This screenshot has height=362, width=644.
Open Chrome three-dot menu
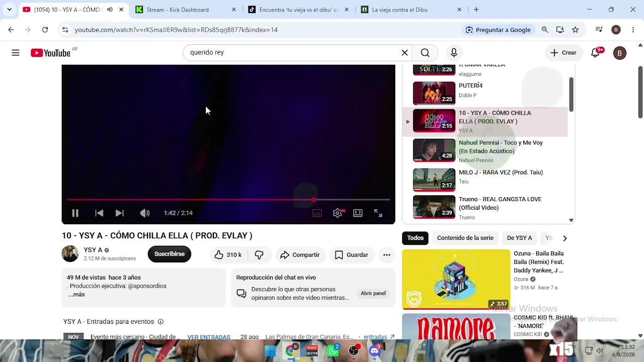pyautogui.click(x=633, y=30)
